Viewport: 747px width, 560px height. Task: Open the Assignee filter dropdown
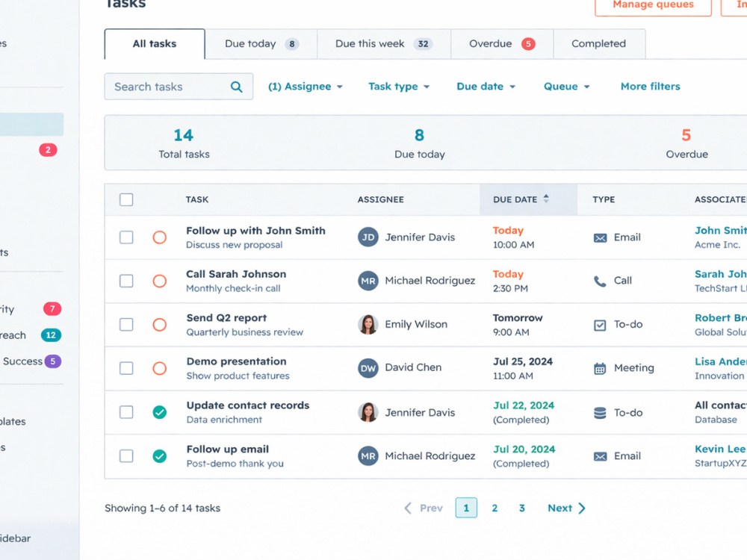pyautogui.click(x=306, y=87)
